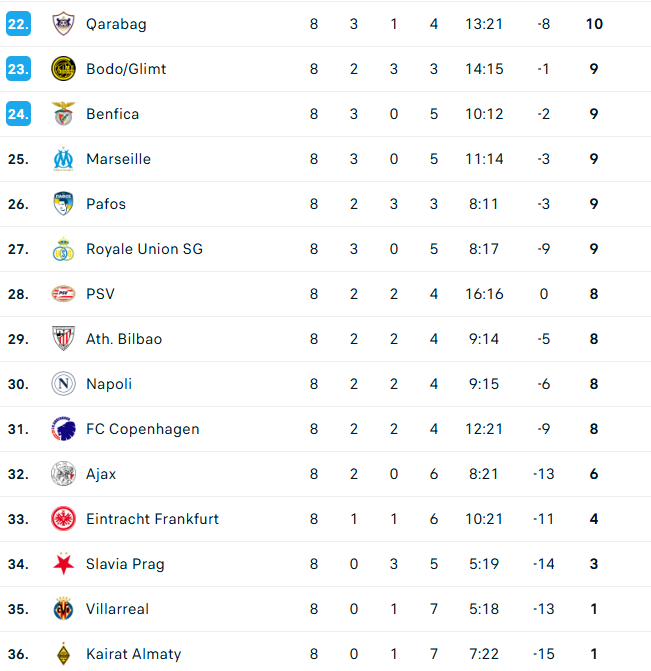Click the Ajax club logo
Viewport: 651px width, 671px height.
pyautogui.click(x=63, y=474)
